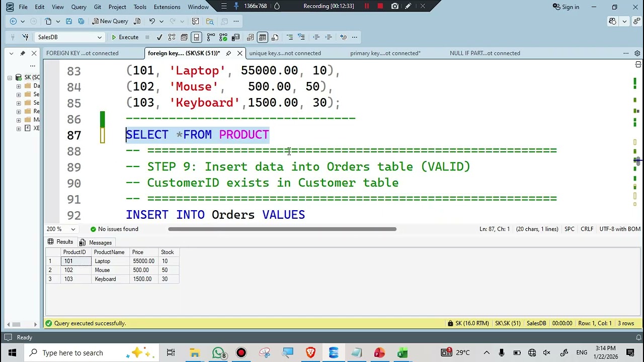This screenshot has width=644, height=362.
Task: Select Results to Text mode
Action: pos(250,37)
